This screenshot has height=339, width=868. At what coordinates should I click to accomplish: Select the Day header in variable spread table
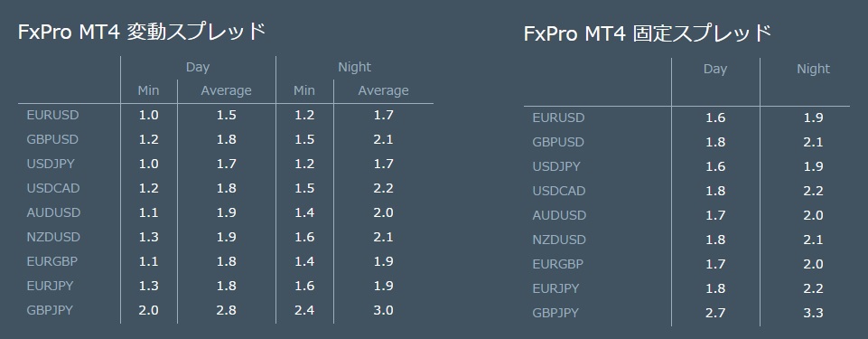pyautogui.click(x=198, y=67)
